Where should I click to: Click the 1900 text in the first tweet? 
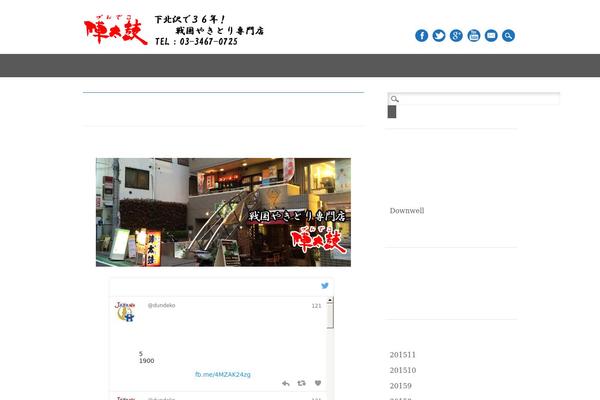[x=147, y=361]
